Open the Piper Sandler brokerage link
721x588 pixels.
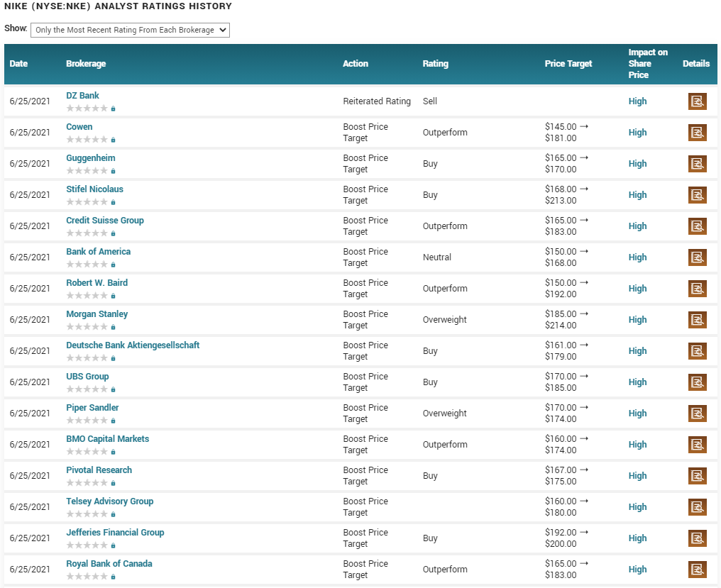point(92,408)
